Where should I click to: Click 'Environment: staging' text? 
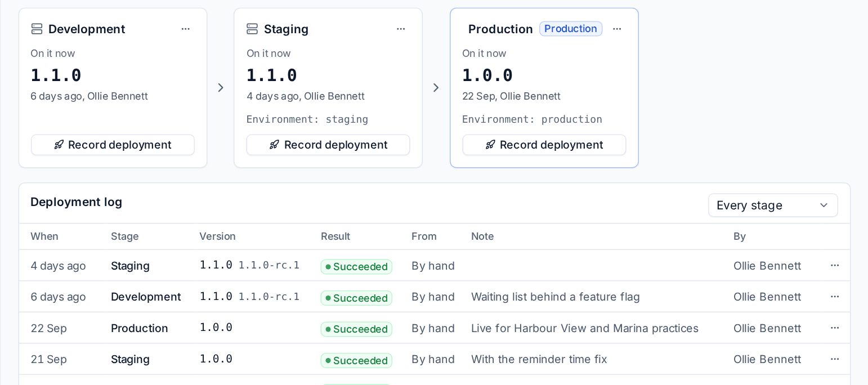click(x=307, y=119)
